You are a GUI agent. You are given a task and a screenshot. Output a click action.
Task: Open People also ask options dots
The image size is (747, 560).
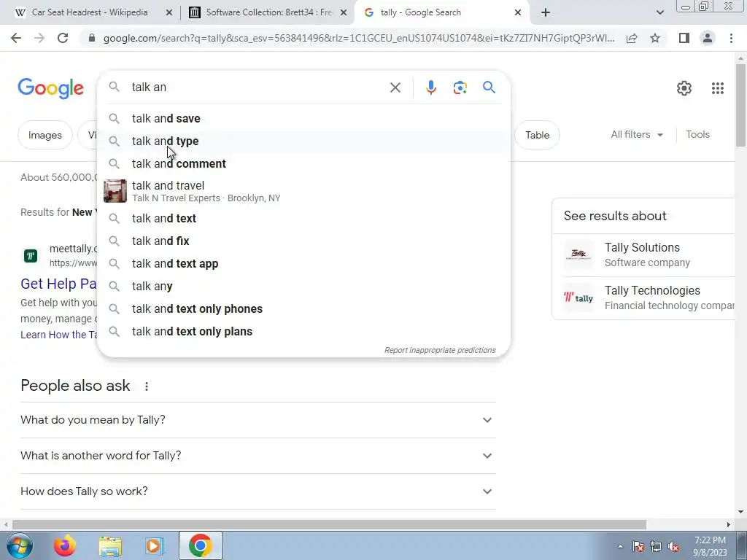tap(146, 386)
